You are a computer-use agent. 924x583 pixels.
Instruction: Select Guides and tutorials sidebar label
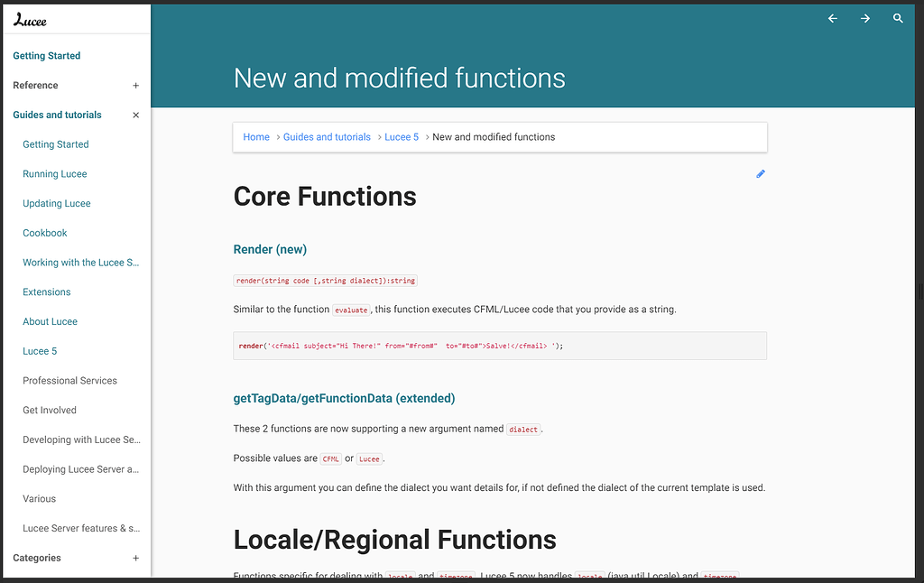pos(57,115)
